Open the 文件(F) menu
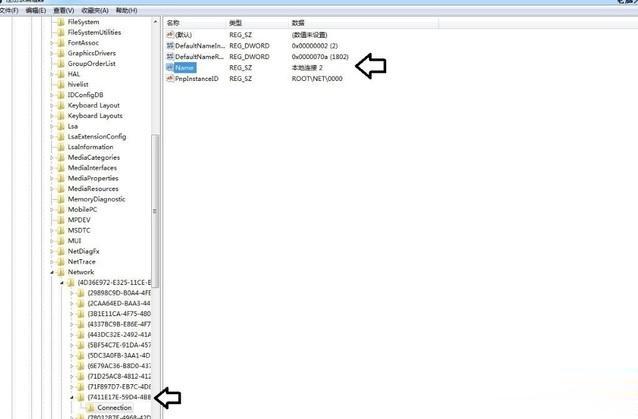This screenshot has width=638, height=419. pyautogui.click(x=9, y=11)
